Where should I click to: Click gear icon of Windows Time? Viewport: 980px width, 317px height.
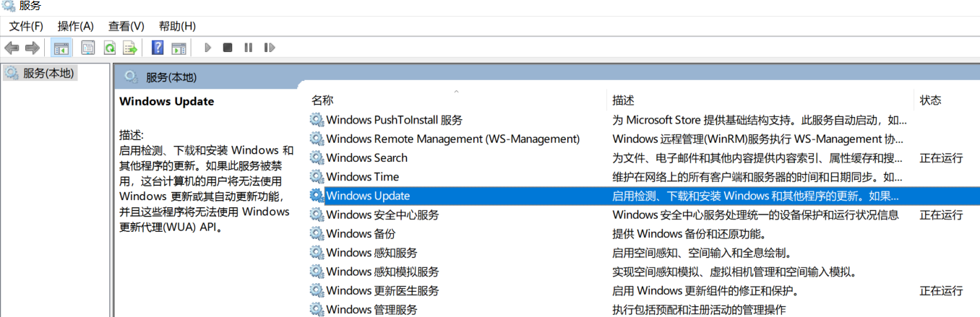point(317,177)
